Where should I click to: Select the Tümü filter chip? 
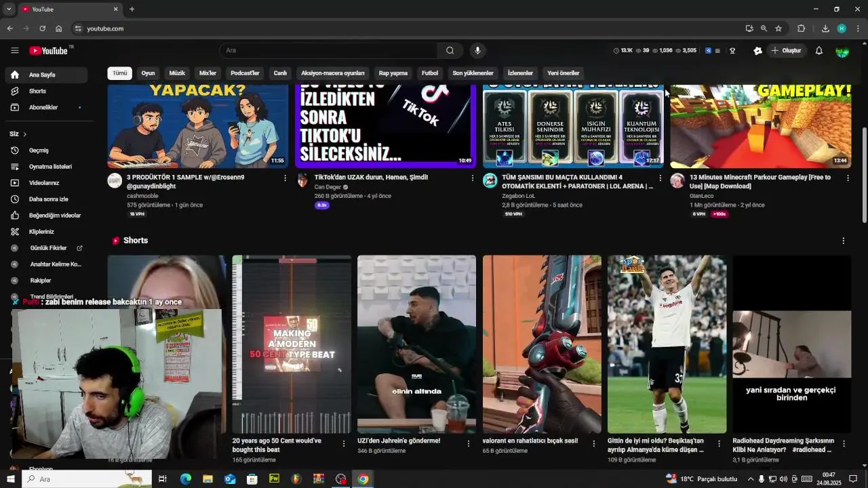coord(120,73)
